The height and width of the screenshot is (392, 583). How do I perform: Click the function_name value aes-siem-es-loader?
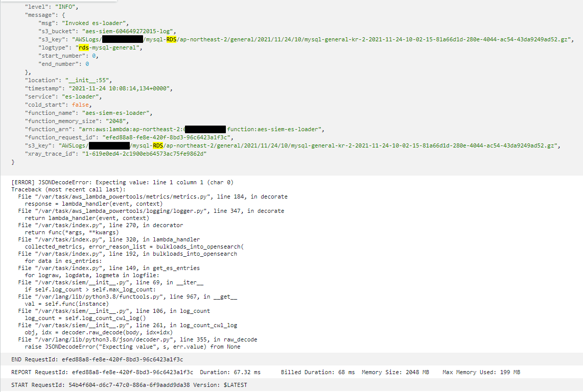click(115, 113)
